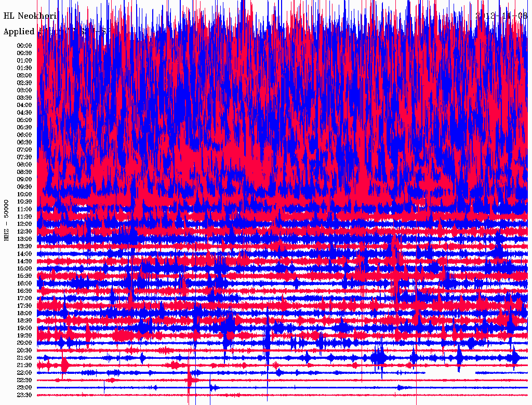532x405 pixels.
Task: Select the 07:00 time label
Action: click(x=24, y=150)
